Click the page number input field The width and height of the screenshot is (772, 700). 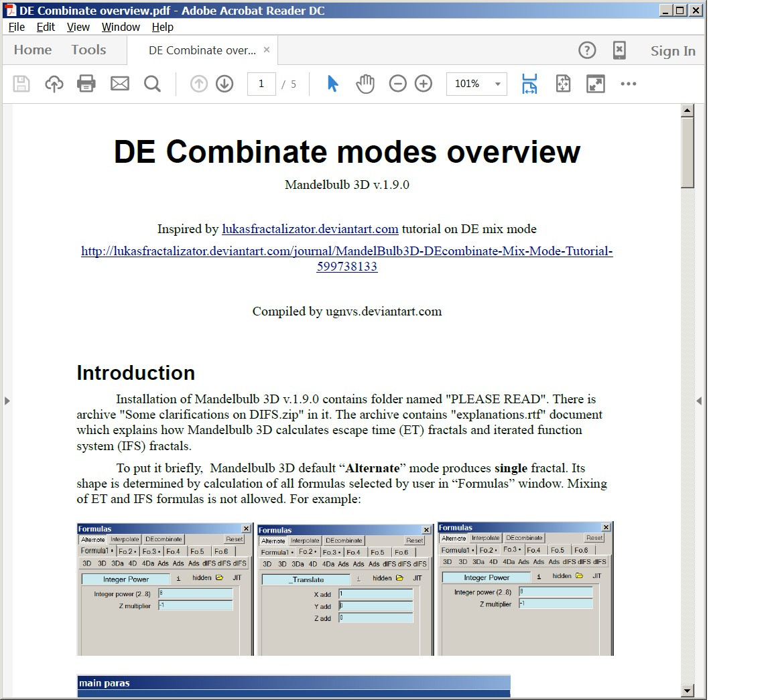point(261,84)
